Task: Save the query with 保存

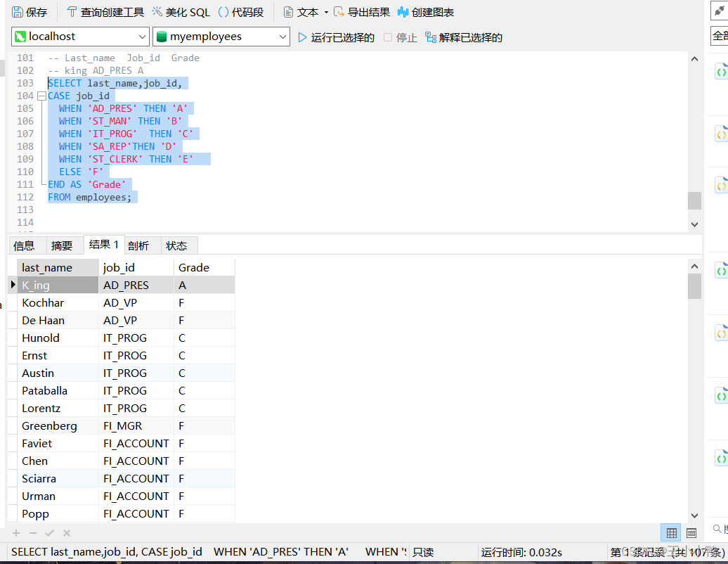Action: coord(30,12)
